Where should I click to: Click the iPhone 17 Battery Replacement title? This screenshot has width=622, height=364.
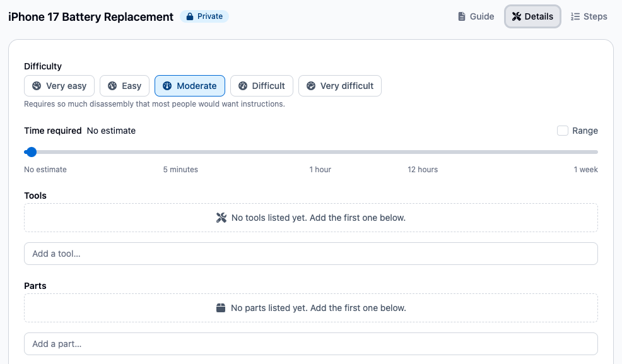click(x=91, y=16)
